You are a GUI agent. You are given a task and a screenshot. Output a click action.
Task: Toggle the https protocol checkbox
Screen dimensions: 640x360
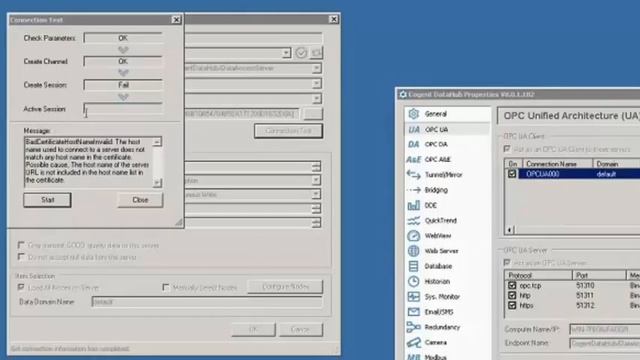pos(512,305)
